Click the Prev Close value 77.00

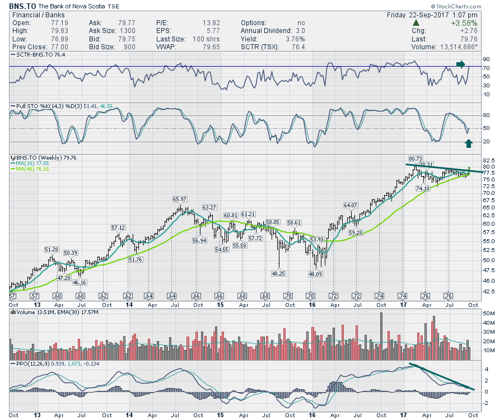tap(59, 47)
